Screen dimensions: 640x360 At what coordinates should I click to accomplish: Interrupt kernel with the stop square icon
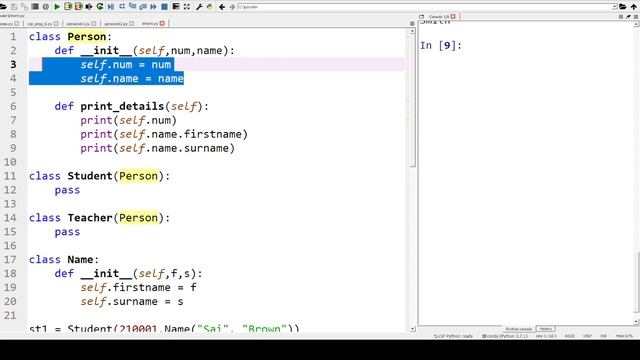621,17
